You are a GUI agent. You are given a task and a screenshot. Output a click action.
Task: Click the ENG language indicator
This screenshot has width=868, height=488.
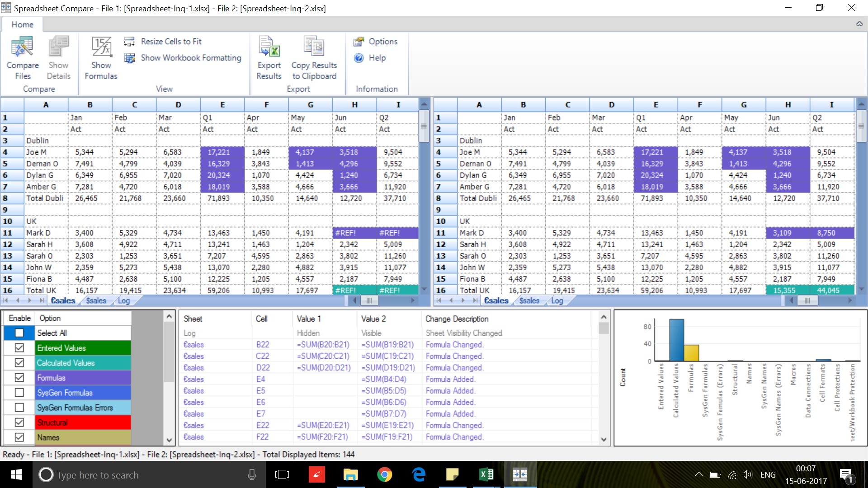[768, 475]
